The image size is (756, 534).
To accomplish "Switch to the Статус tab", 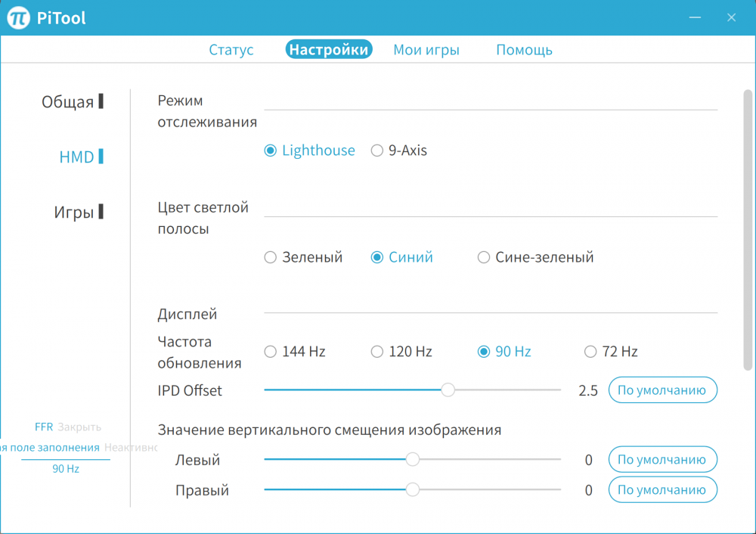I will point(231,49).
